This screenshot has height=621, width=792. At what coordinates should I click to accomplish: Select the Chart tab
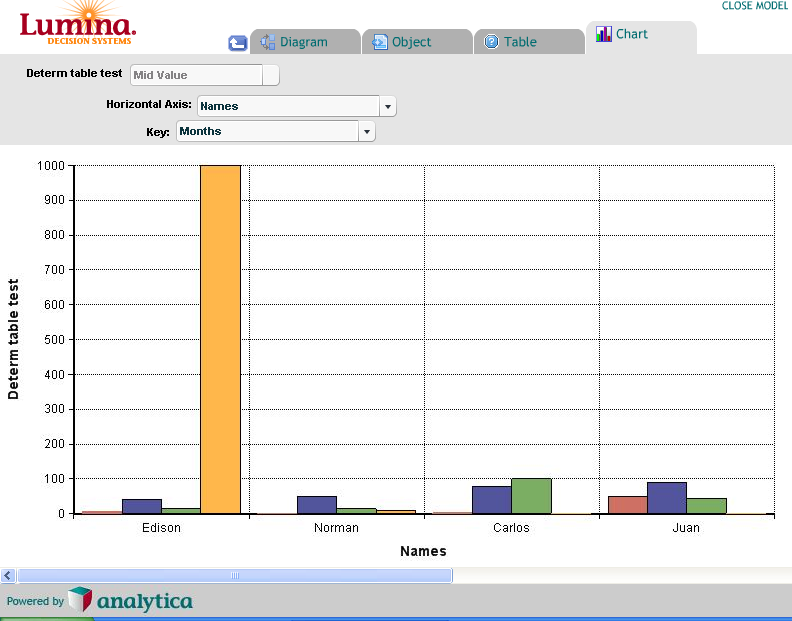[x=641, y=37]
